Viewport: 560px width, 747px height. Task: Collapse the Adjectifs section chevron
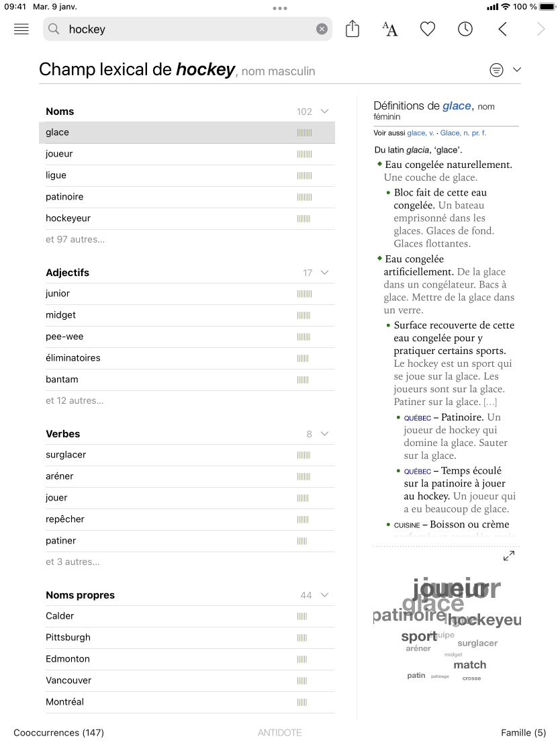(x=325, y=273)
